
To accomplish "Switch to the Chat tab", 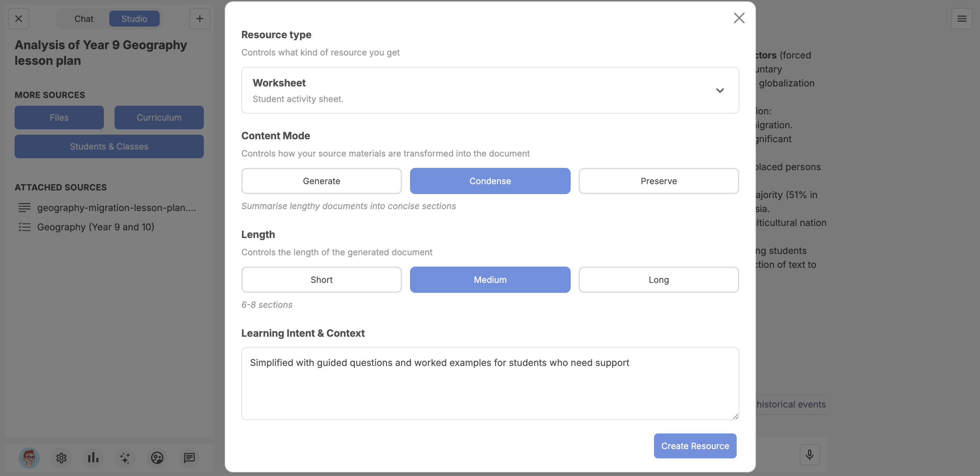I will point(84,19).
